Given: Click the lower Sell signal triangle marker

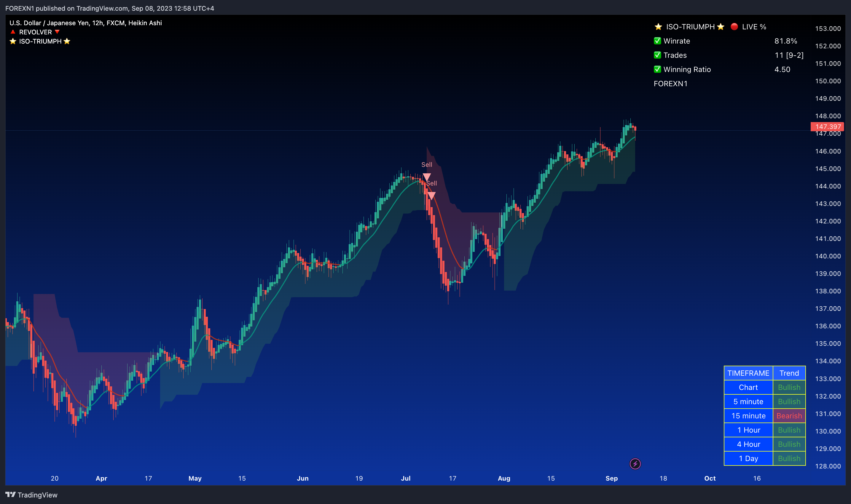Looking at the screenshot, I should click(431, 196).
